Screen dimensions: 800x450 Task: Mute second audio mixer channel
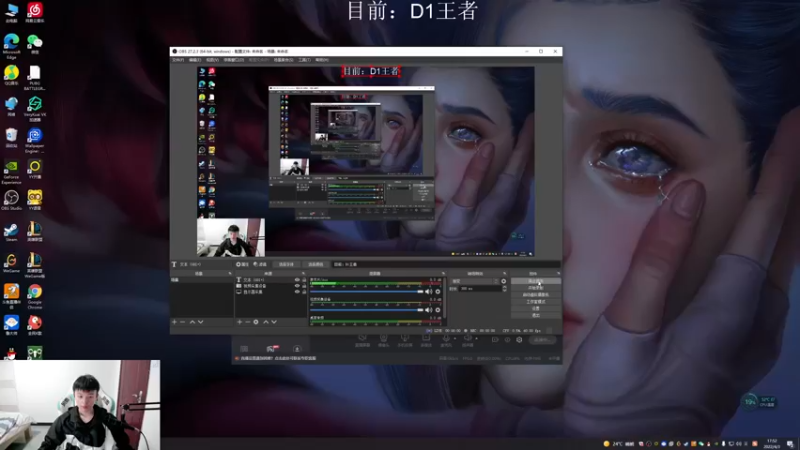pos(429,310)
